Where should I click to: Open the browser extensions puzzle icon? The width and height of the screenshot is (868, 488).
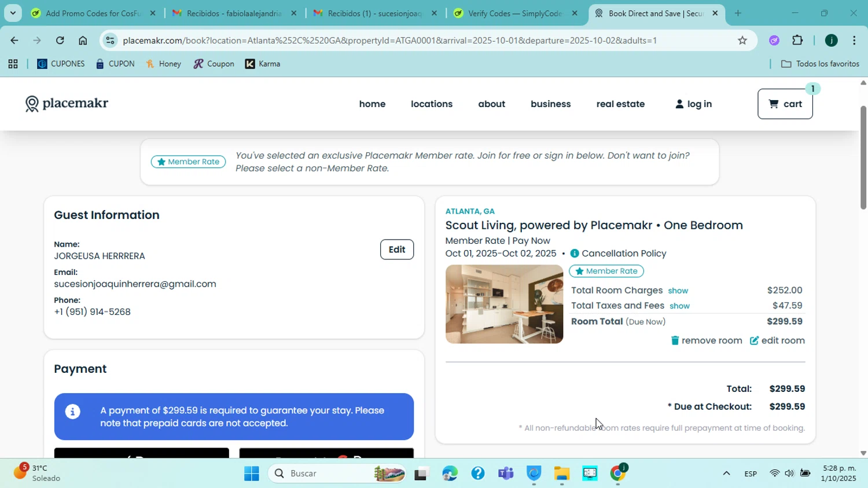[x=797, y=40]
